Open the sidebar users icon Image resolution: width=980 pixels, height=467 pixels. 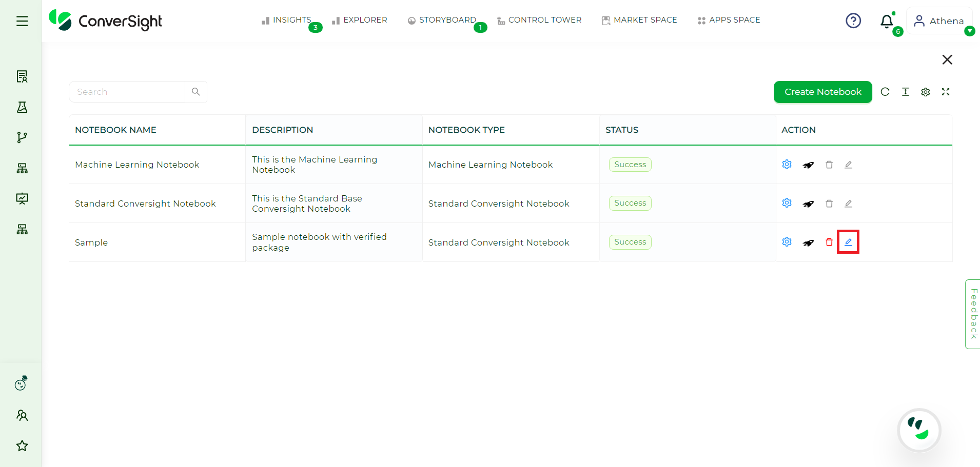click(22, 415)
